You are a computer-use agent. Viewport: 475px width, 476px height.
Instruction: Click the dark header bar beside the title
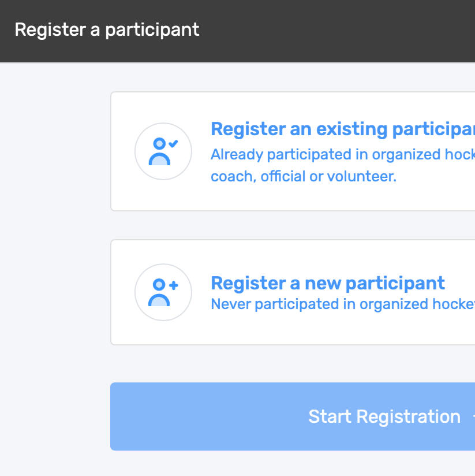[346, 31]
